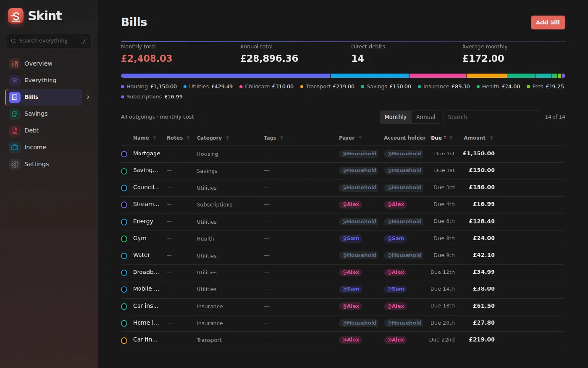Click the Utilities £429.49 legend entry
Viewport: 588px width, 368px height.
tap(208, 87)
